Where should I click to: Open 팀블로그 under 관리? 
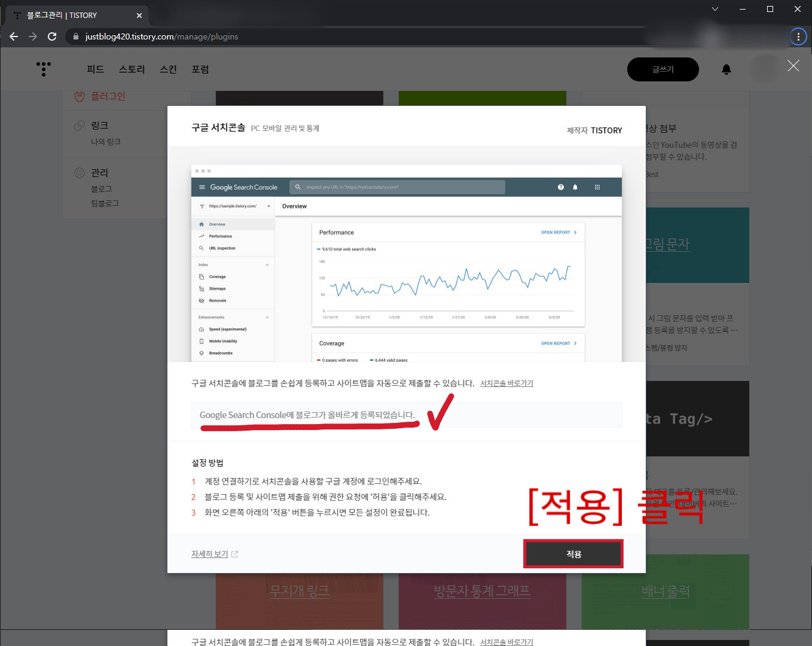(105, 203)
